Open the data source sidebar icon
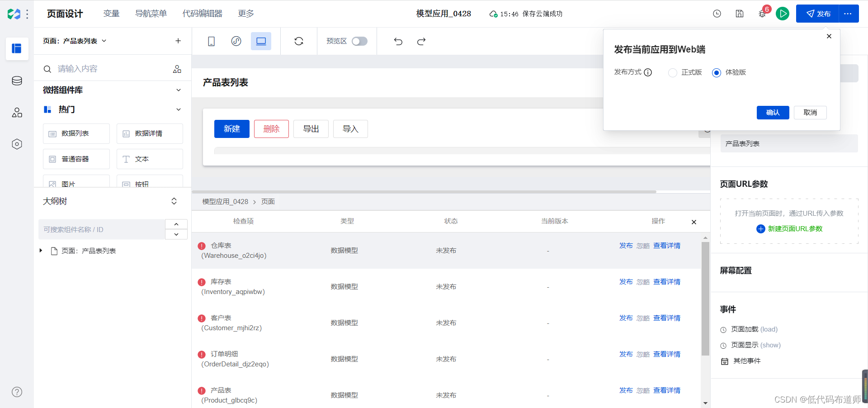Image resolution: width=868 pixels, height=408 pixels. click(x=17, y=81)
